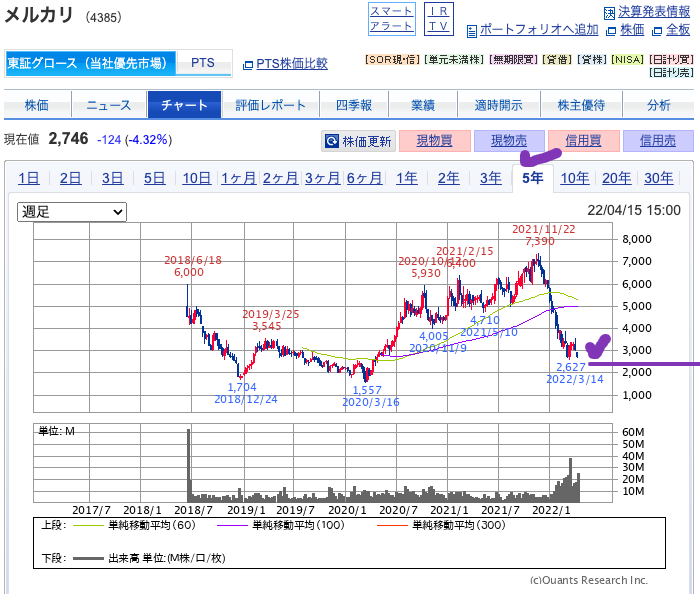The image size is (700, 594).
Task: Open the 評価レポート tab
Action: click(271, 105)
